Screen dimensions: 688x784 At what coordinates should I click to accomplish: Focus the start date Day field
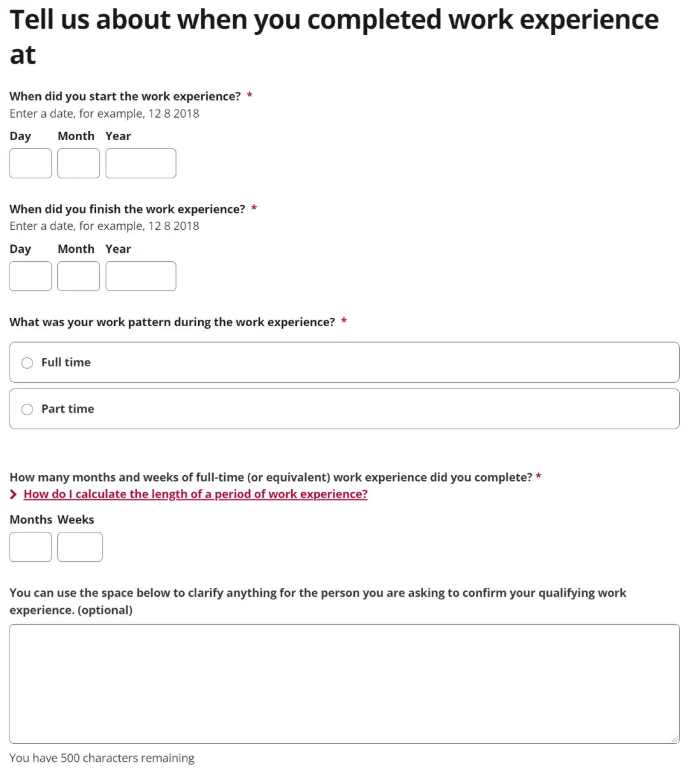pos(31,164)
